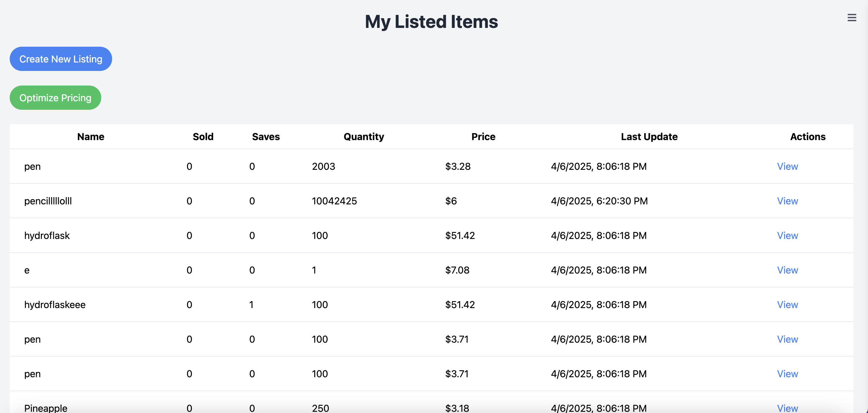View the first pen listing
The height and width of the screenshot is (413, 868).
(x=787, y=166)
